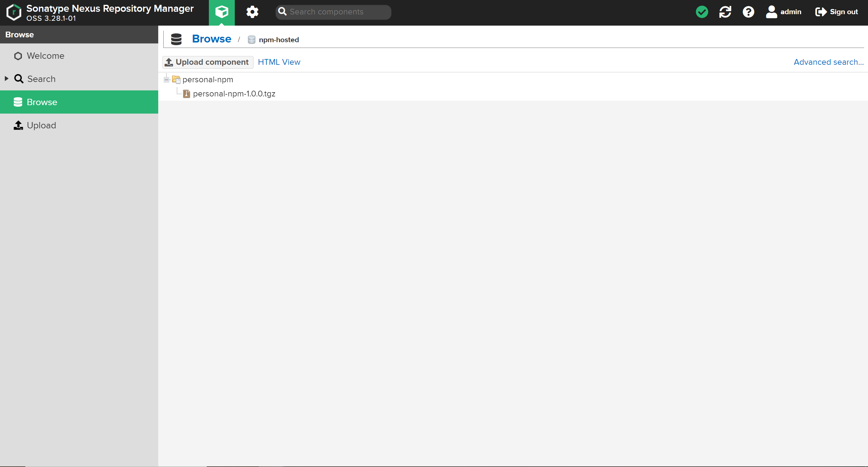Go to Upload in sidebar
Viewport: 868px width, 467px height.
(x=41, y=125)
